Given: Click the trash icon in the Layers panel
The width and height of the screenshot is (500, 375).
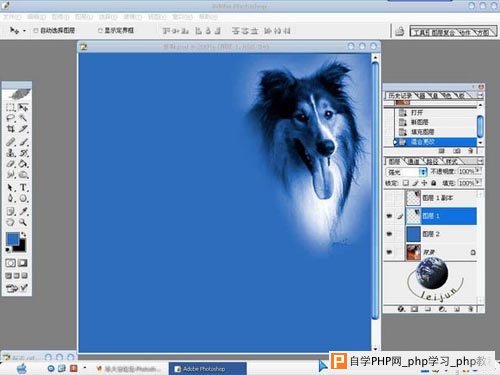Looking at the screenshot, I should (471, 309).
